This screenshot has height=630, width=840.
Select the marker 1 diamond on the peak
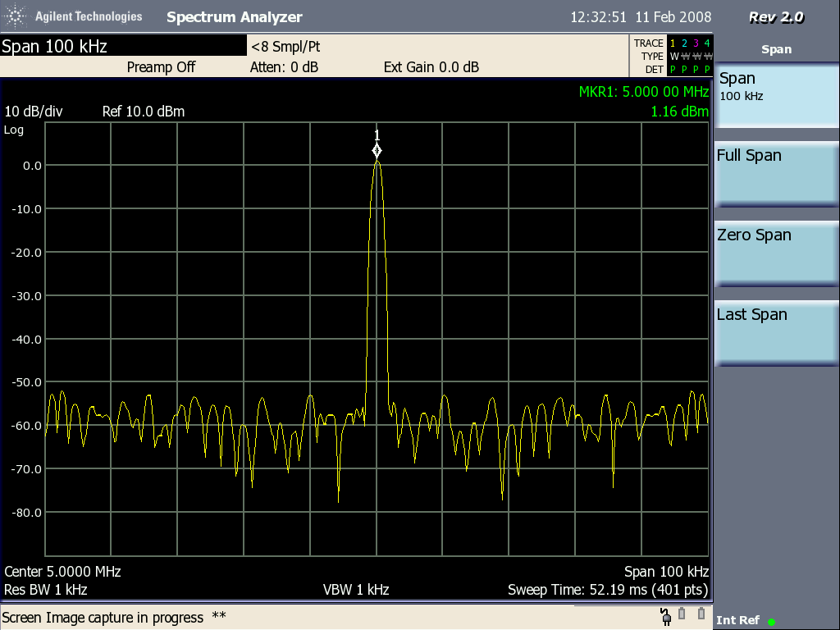tap(377, 151)
